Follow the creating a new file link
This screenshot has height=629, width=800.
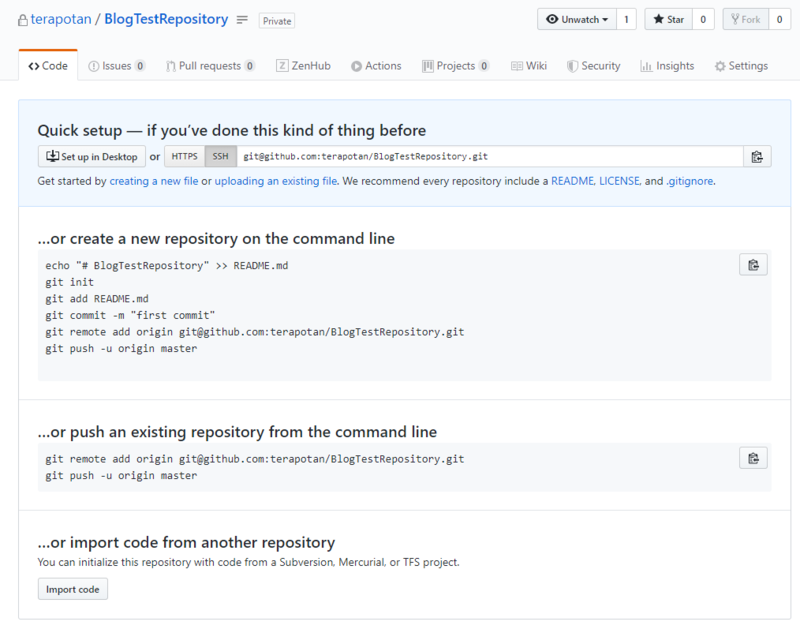[154, 181]
